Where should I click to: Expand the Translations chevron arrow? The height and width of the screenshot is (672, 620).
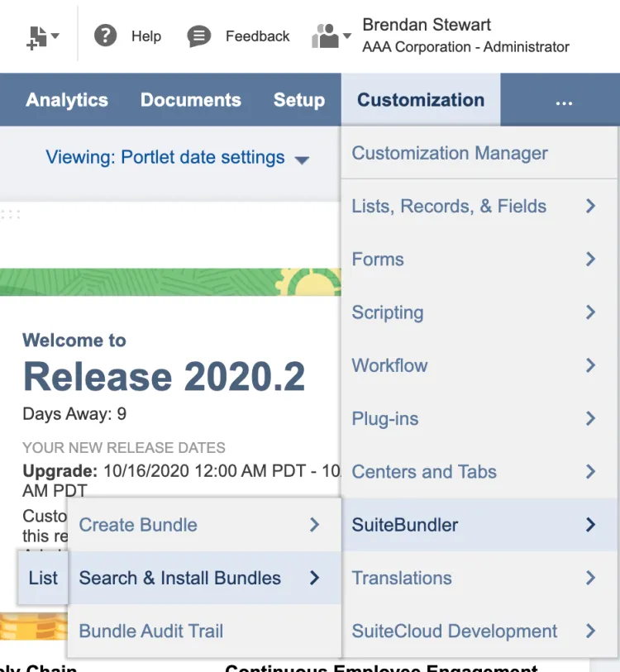click(590, 578)
